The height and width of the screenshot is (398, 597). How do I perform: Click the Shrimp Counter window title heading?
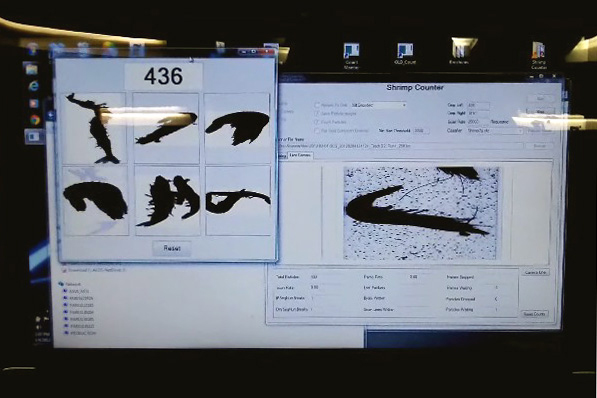[x=415, y=88]
